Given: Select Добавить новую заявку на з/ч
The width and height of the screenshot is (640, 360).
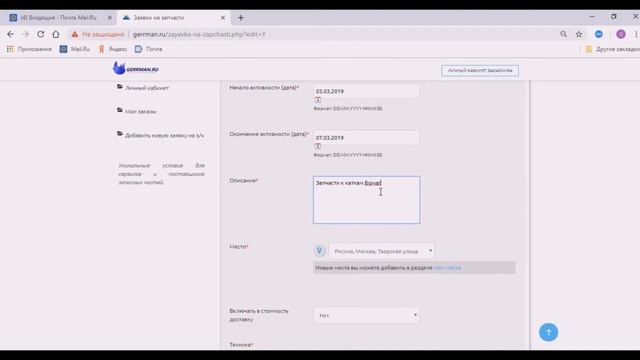Looking at the screenshot, I should coord(164,135).
